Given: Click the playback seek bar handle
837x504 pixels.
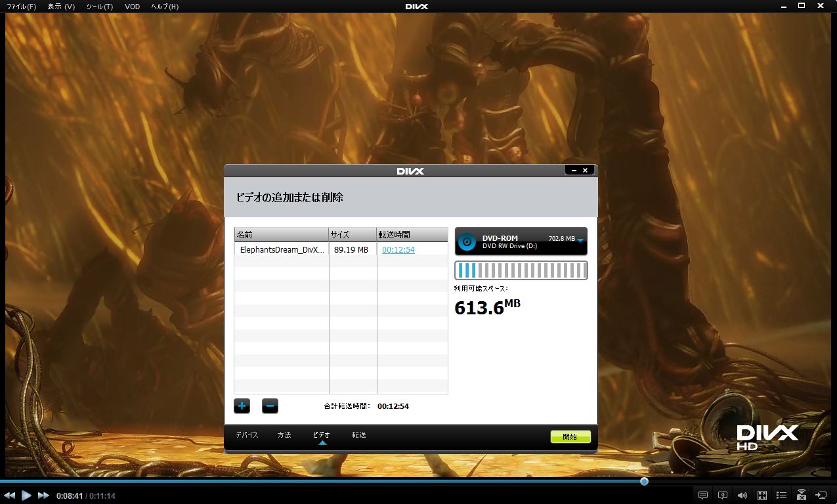Looking at the screenshot, I should (x=644, y=481).
